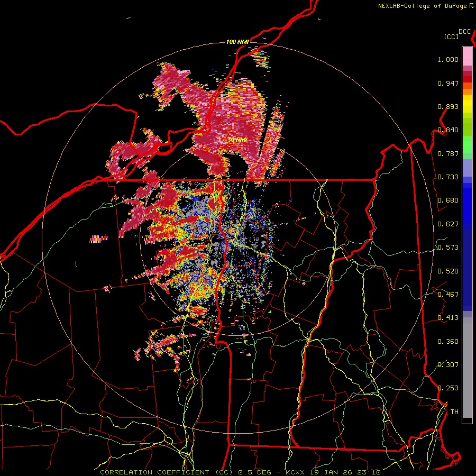Select the 0.360 scale value
Screen dimensions: 476x476
click(x=448, y=342)
